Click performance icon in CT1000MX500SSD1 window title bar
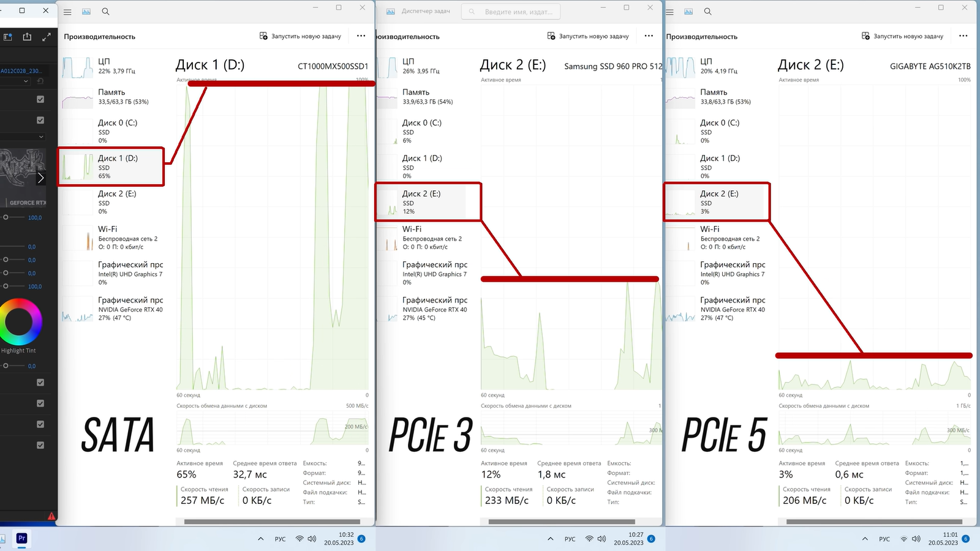Viewport: 980px width, 551px height. 86,12
